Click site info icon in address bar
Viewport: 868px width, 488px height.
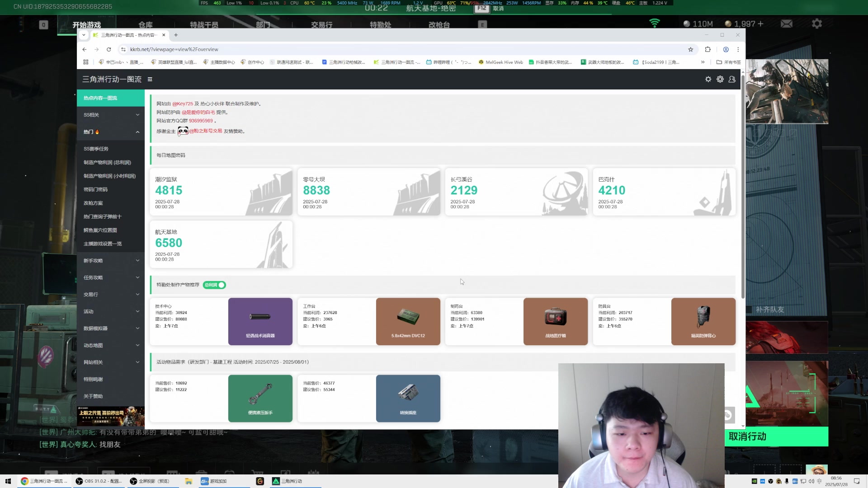pyautogui.click(x=123, y=49)
